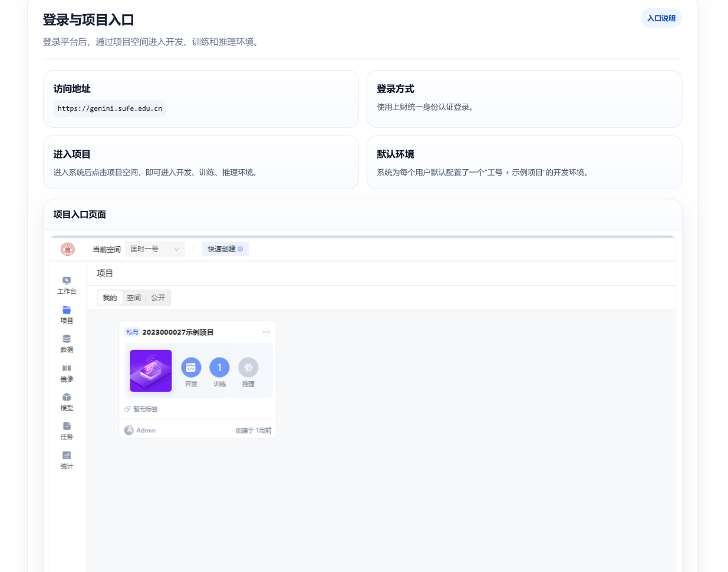Click the purple project thumbnail

click(x=151, y=371)
